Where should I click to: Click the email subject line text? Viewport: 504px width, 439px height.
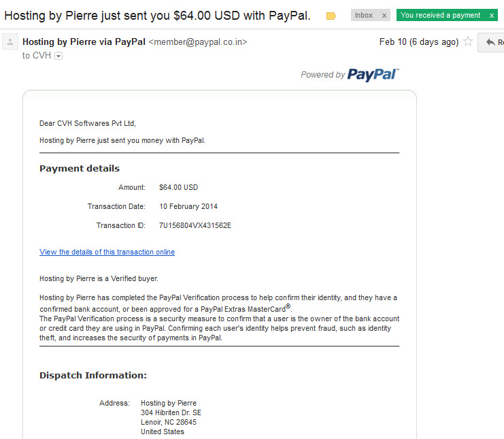(x=158, y=16)
